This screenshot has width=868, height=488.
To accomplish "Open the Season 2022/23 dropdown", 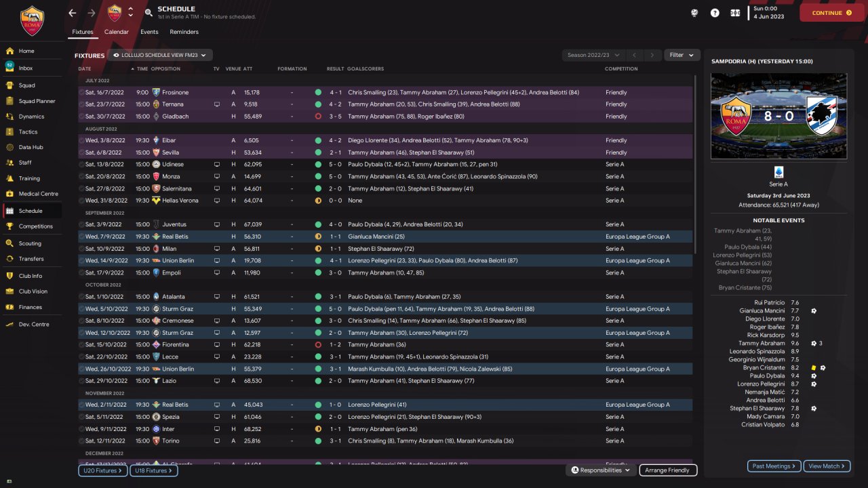I will [x=592, y=55].
